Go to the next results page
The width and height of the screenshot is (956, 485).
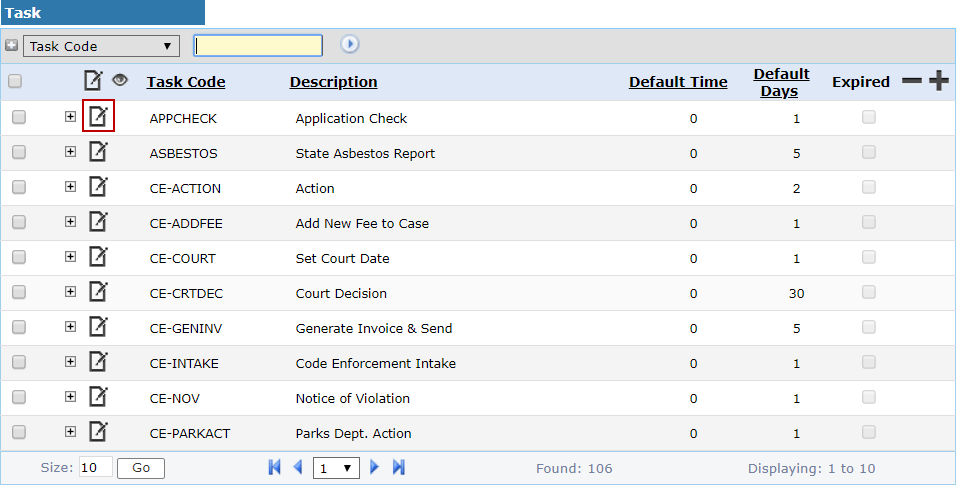point(374,467)
